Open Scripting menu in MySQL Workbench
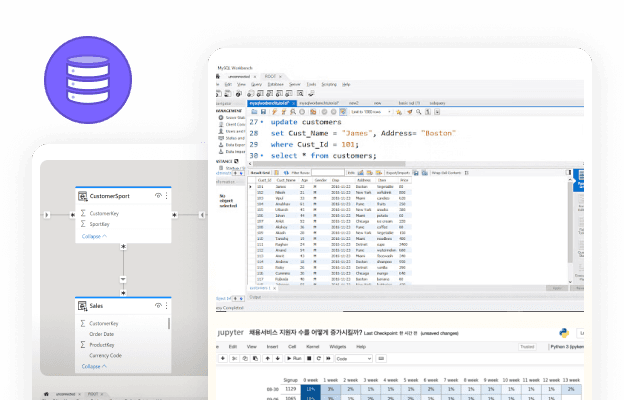 (329, 84)
